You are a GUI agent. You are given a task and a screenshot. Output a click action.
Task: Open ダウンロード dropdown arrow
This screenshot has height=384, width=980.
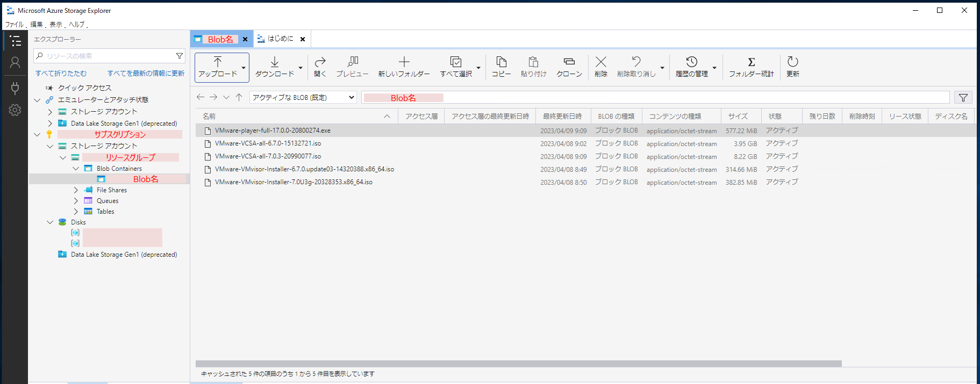click(x=301, y=68)
